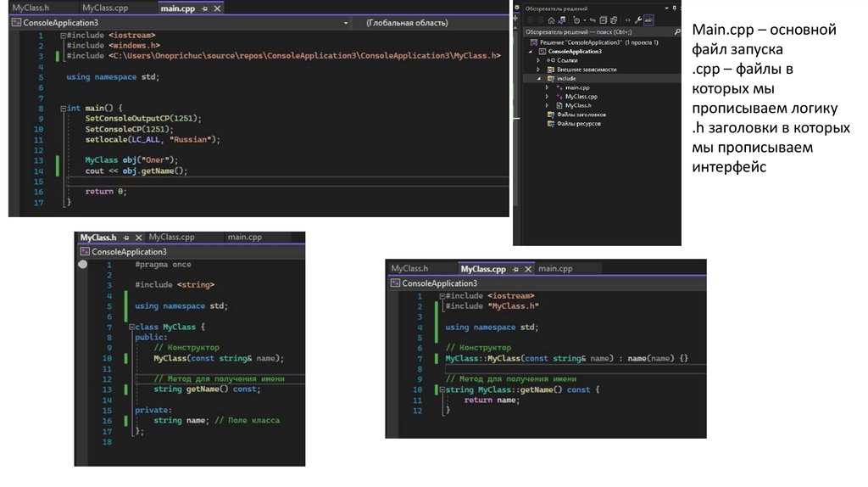Expand the Внешние зависимости node
868x487 pixels.
click(539, 70)
